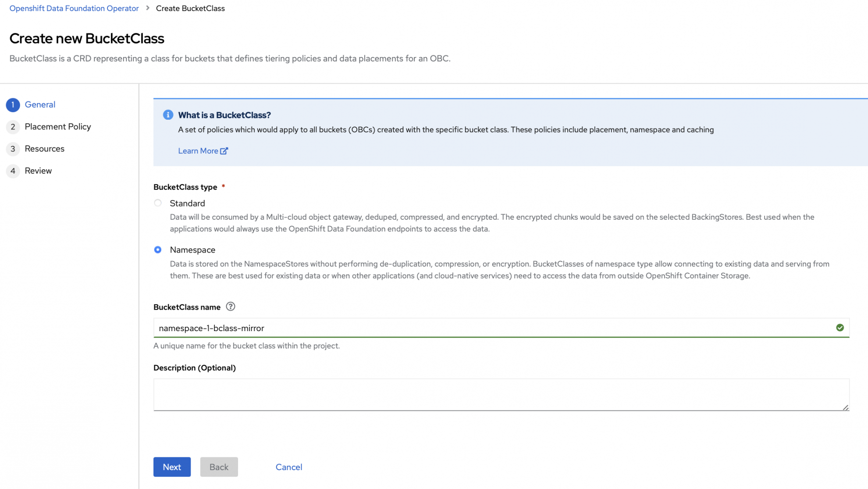Click the step 4 circle for Review

click(13, 171)
